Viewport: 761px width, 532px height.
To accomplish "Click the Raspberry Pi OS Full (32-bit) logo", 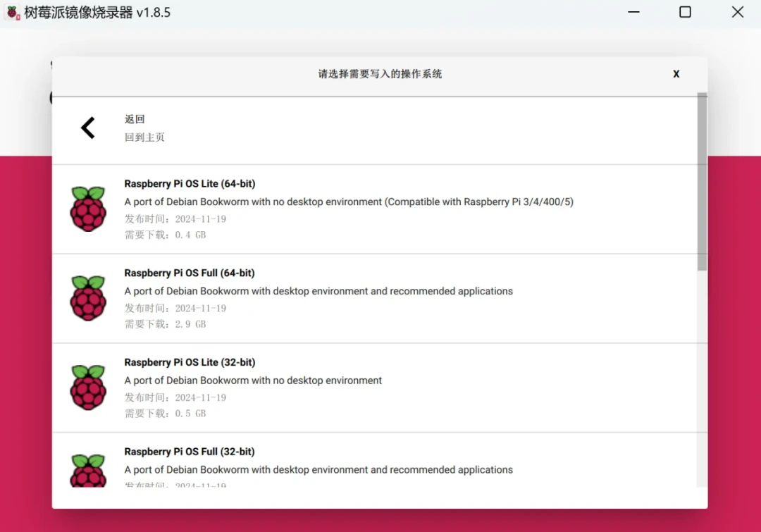I will tap(88, 471).
